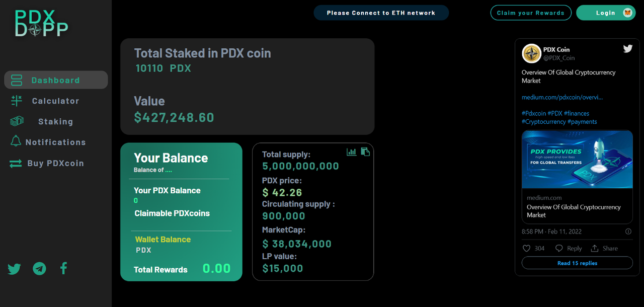Click the #Cryptocurrency hashtag link
Image resolution: width=644 pixels, height=307 pixels.
pos(543,121)
